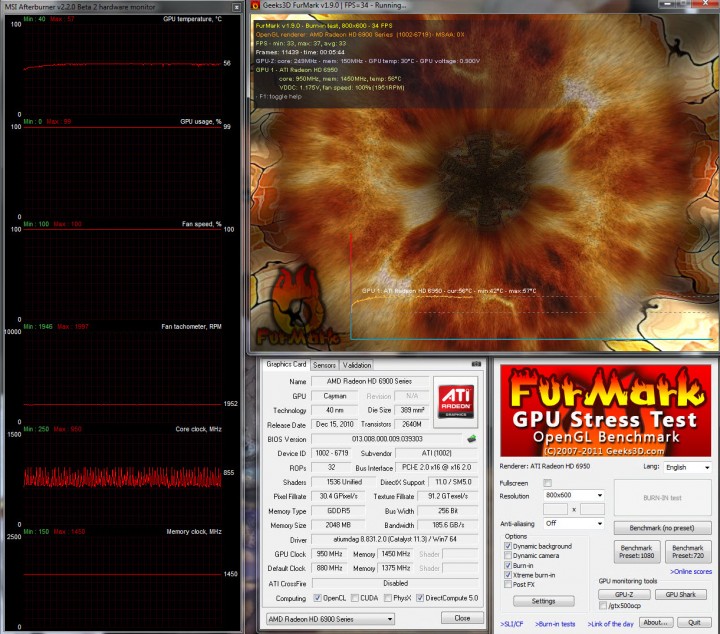This screenshot has height=634, width=720.
Task: Run Benchmark Preset:1080
Action: [x=637, y=552]
